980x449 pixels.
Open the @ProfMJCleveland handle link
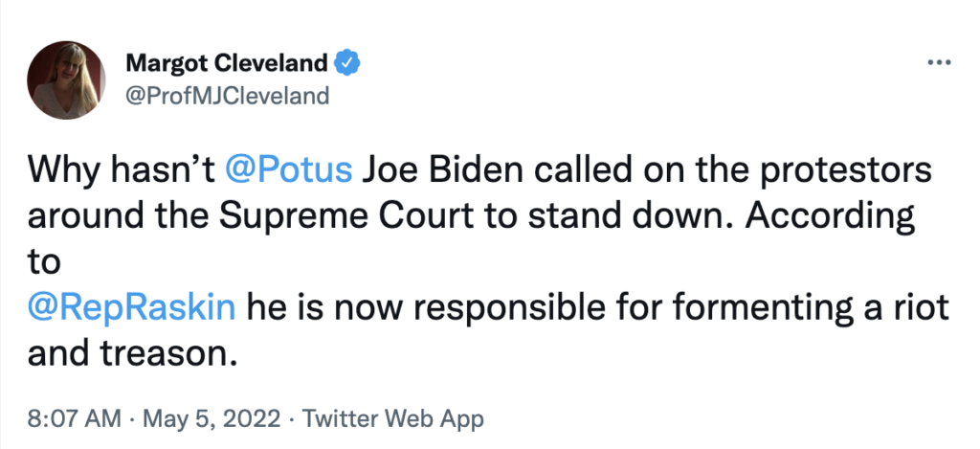pyautogui.click(x=227, y=96)
